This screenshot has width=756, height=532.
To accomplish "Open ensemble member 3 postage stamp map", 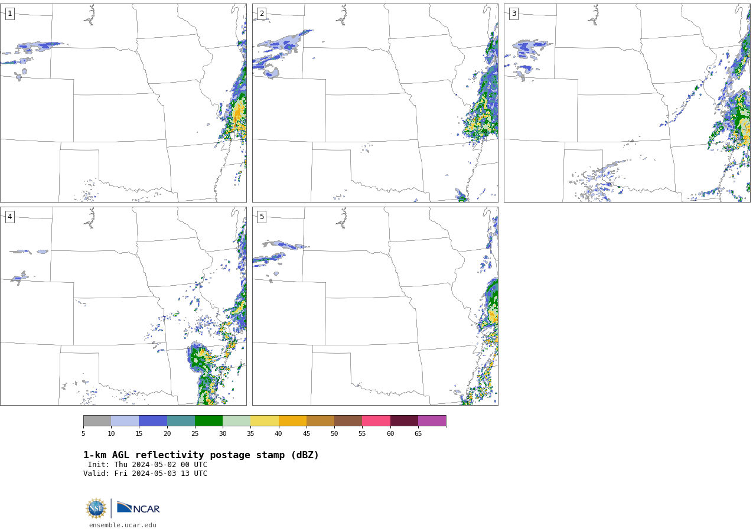I will click(x=627, y=103).
